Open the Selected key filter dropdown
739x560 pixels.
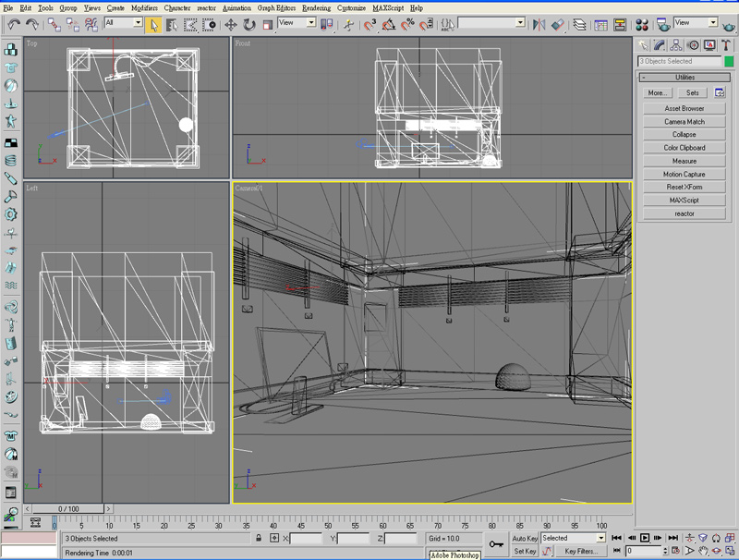(573, 538)
